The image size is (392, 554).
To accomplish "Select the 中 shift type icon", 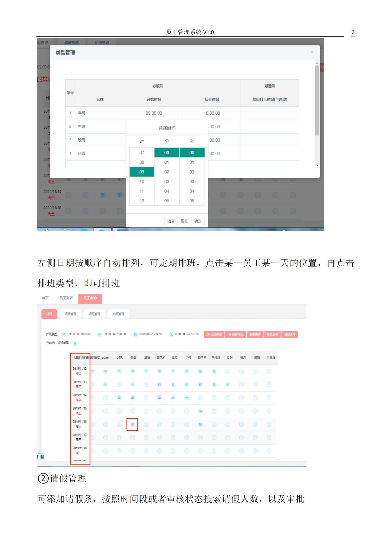I will coord(100,334).
